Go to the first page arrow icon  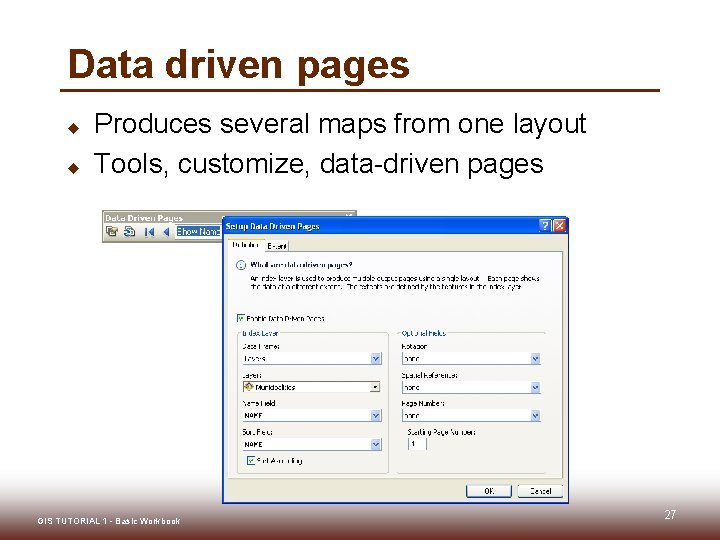coord(149,232)
